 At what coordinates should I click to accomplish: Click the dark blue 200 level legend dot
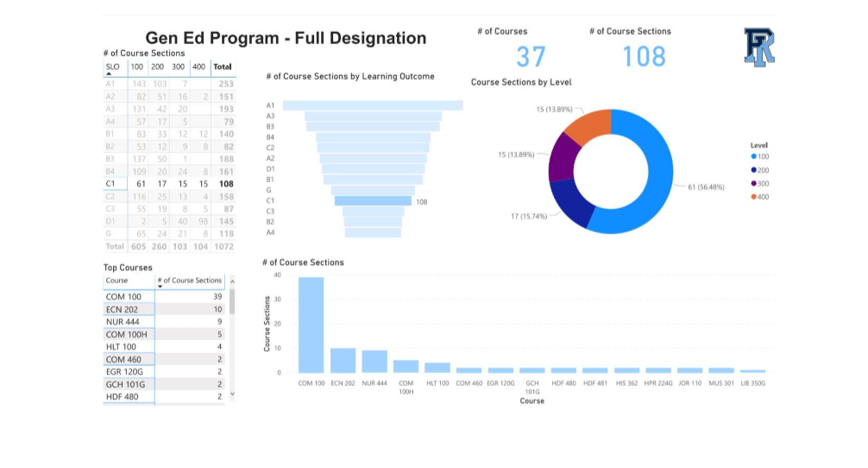click(x=754, y=170)
